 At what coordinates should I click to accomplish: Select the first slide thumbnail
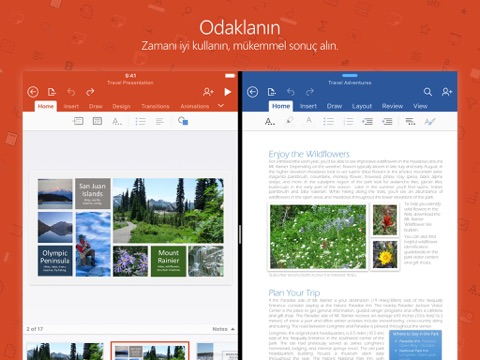pos(65,351)
